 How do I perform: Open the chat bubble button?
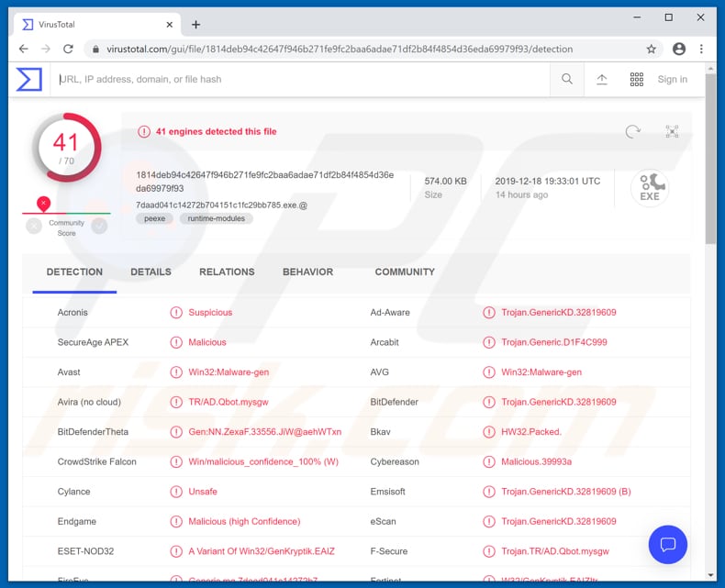tap(668, 545)
